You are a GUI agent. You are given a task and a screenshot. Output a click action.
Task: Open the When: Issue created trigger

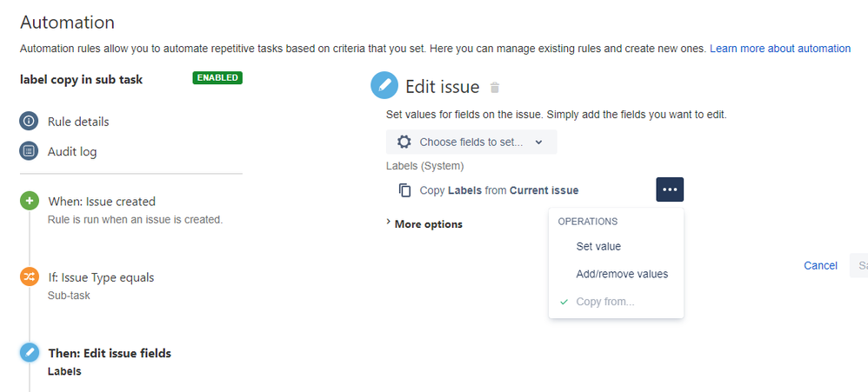point(102,202)
